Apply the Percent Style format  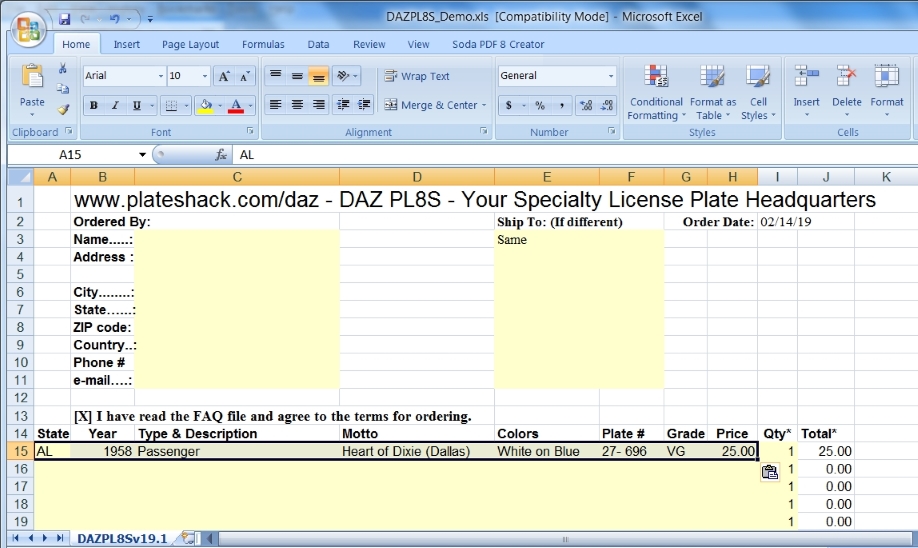coord(540,105)
